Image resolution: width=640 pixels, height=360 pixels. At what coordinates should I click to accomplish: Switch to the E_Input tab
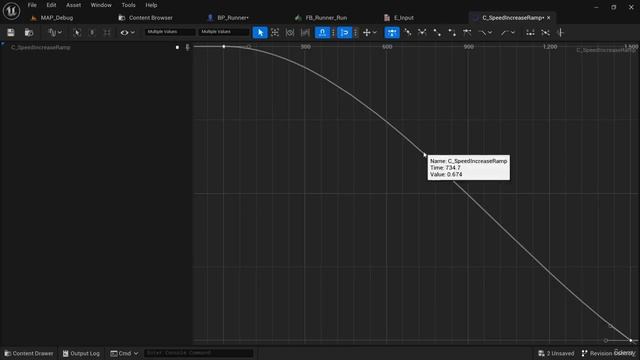pyautogui.click(x=404, y=18)
